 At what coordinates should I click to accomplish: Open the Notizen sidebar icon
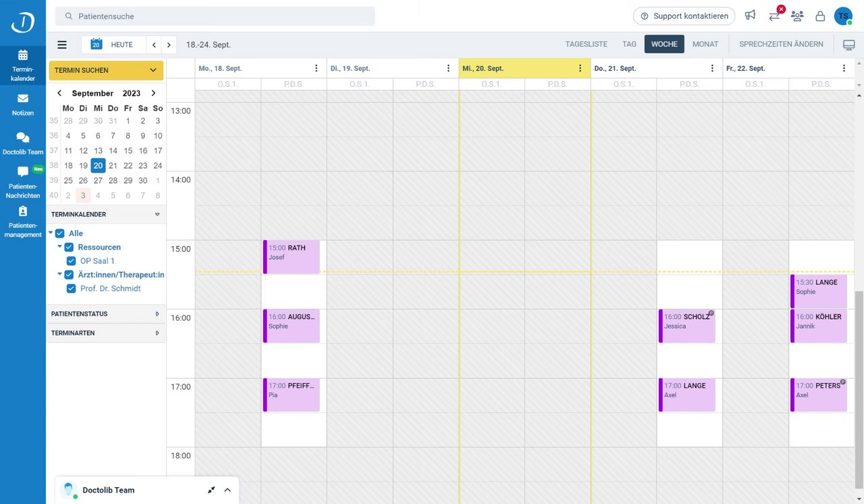tap(23, 104)
